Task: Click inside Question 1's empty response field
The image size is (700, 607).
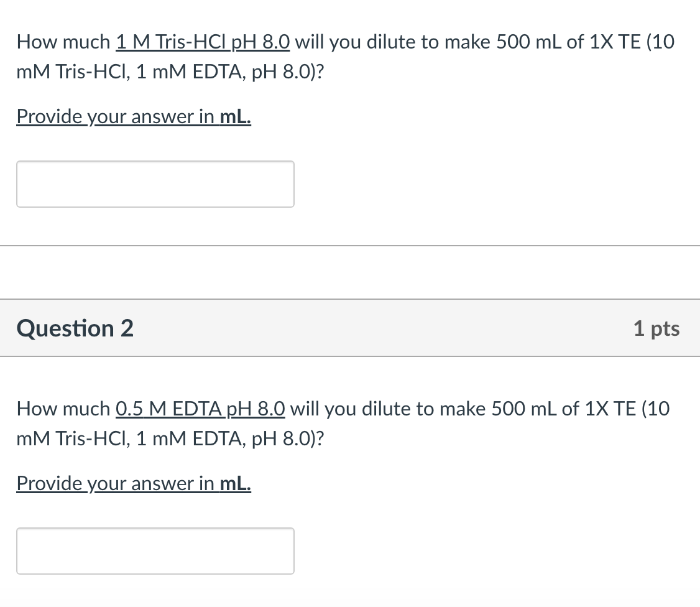Action: 155,183
